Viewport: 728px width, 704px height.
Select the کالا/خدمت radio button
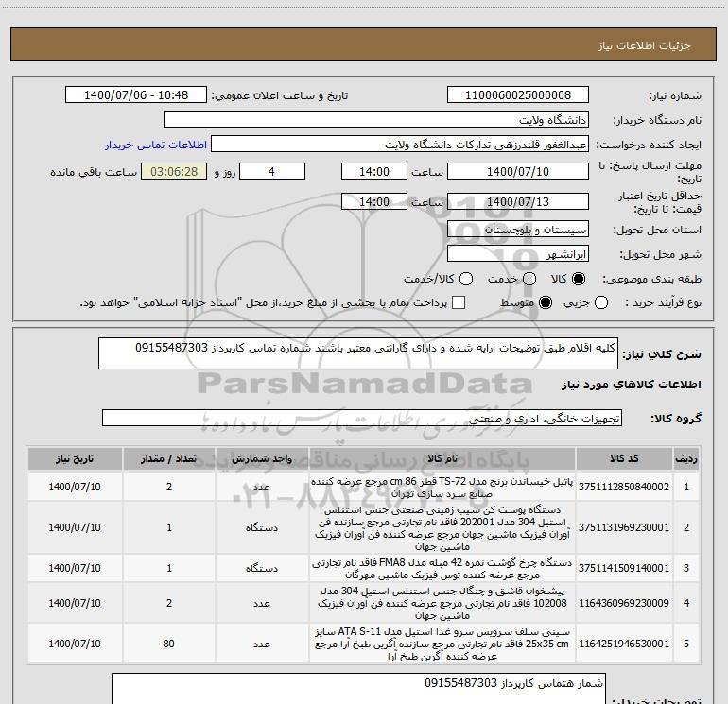point(466,279)
